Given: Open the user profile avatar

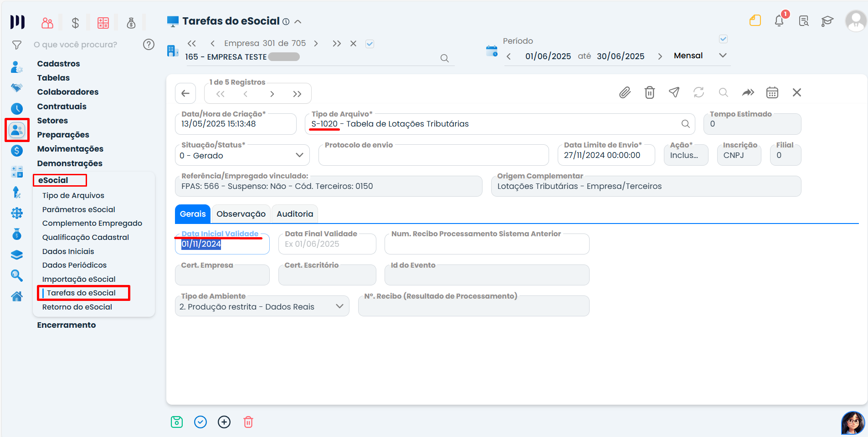Looking at the screenshot, I should (x=856, y=21).
